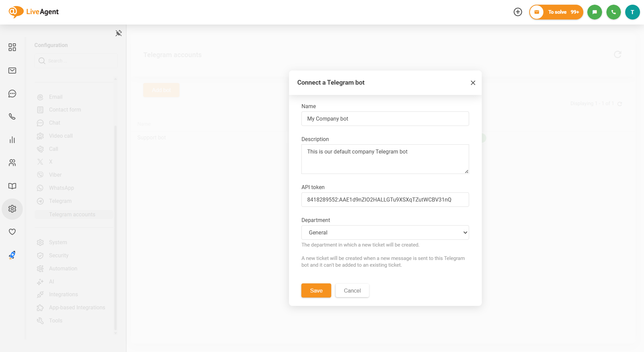This screenshot has height=352, width=644.
Task: Open the Customers icon in sidebar
Action: (x=12, y=163)
